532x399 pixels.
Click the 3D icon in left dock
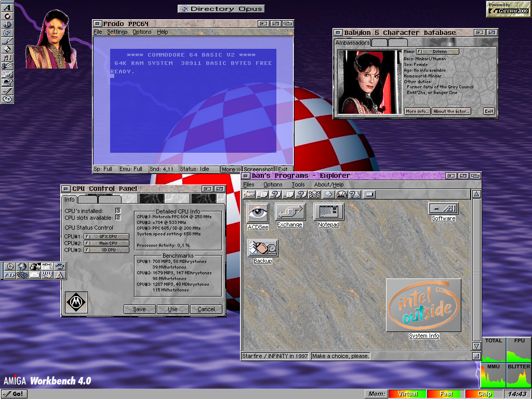[x=7, y=24]
